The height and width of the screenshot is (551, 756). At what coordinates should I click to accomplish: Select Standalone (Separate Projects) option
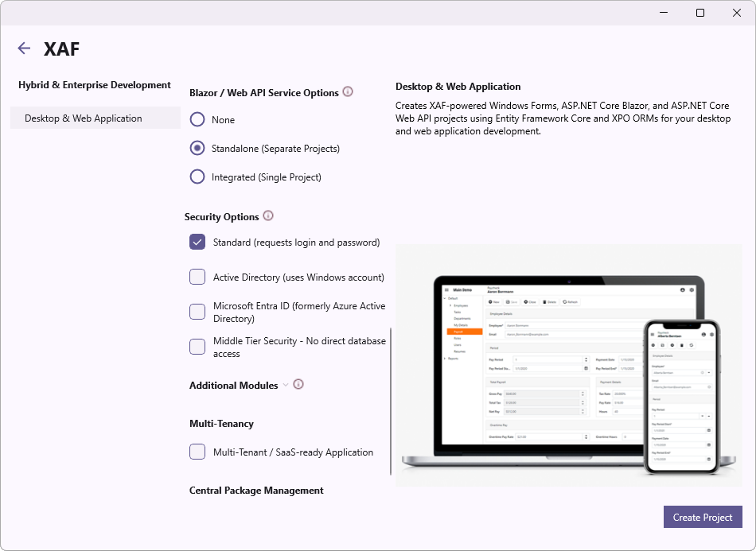coord(197,148)
